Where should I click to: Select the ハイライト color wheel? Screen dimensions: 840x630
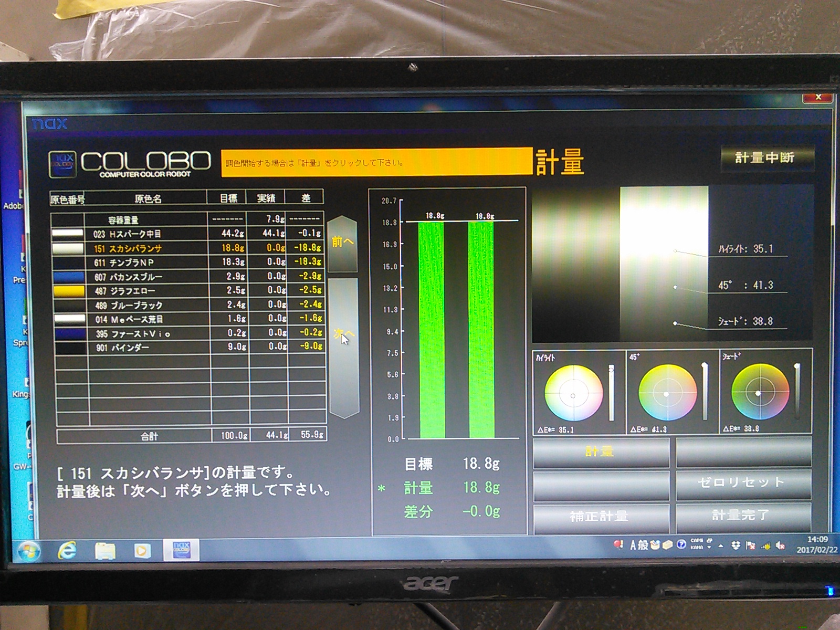point(573,393)
